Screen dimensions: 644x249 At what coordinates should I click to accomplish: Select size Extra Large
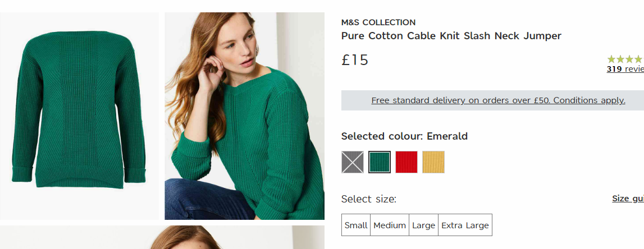pos(465,225)
